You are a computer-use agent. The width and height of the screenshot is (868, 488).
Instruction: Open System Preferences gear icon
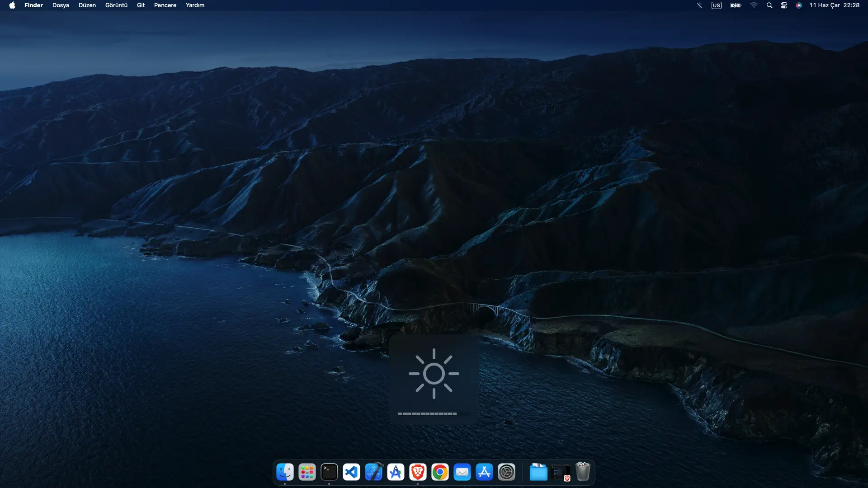[506, 472]
